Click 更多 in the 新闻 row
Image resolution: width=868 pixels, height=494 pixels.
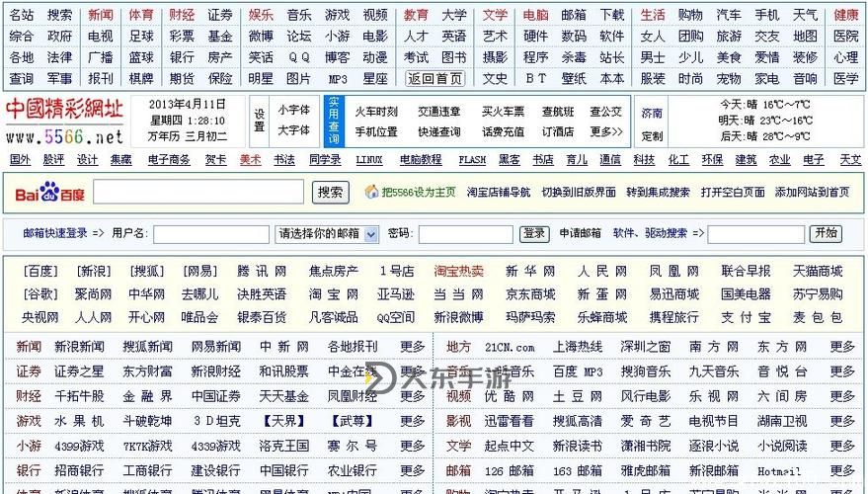point(413,347)
